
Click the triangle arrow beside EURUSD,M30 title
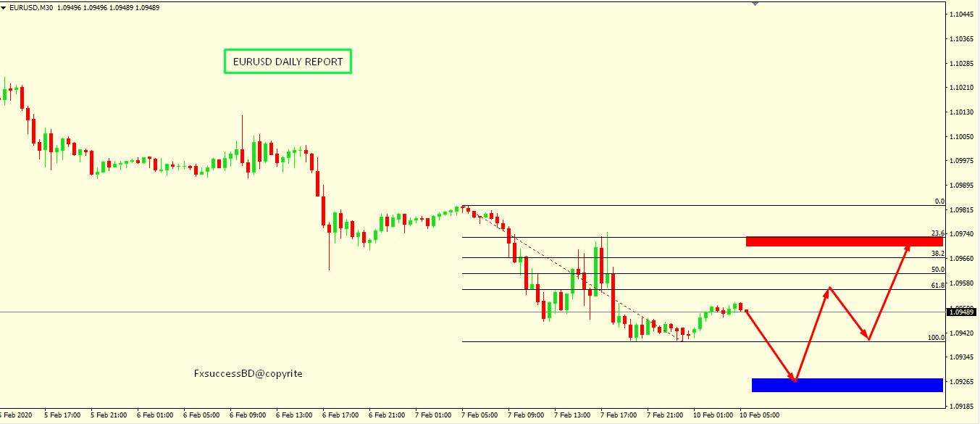coord(4,7)
